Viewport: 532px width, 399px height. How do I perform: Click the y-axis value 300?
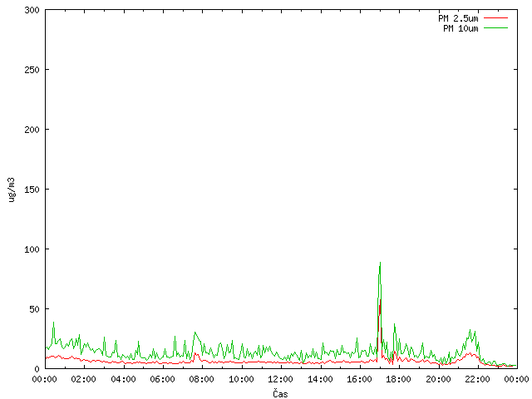coord(32,10)
